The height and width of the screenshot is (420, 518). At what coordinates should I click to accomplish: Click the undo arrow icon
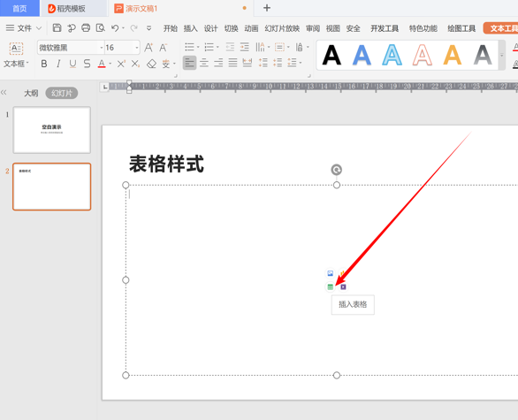pos(115,28)
